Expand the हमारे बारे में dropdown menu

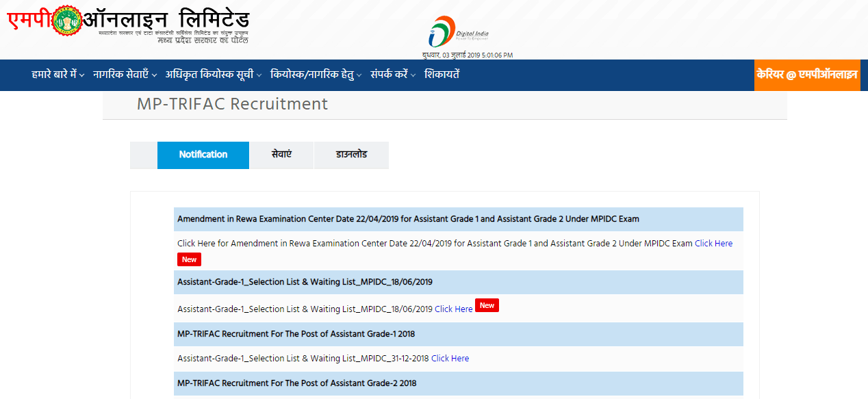58,75
